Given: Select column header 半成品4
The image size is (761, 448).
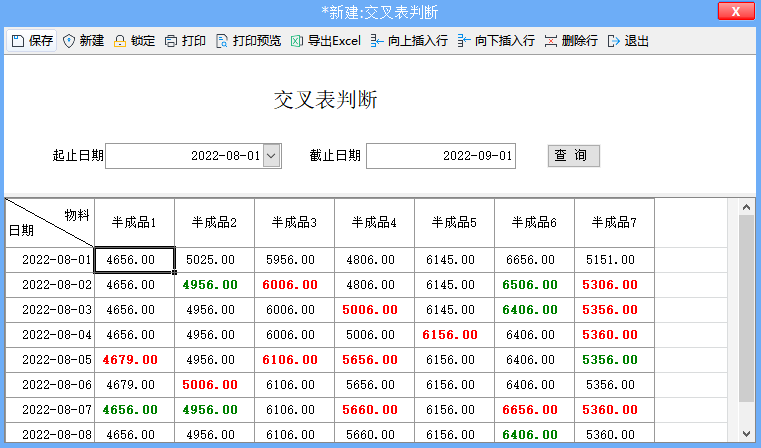Looking at the screenshot, I should (x=374, y=223).
